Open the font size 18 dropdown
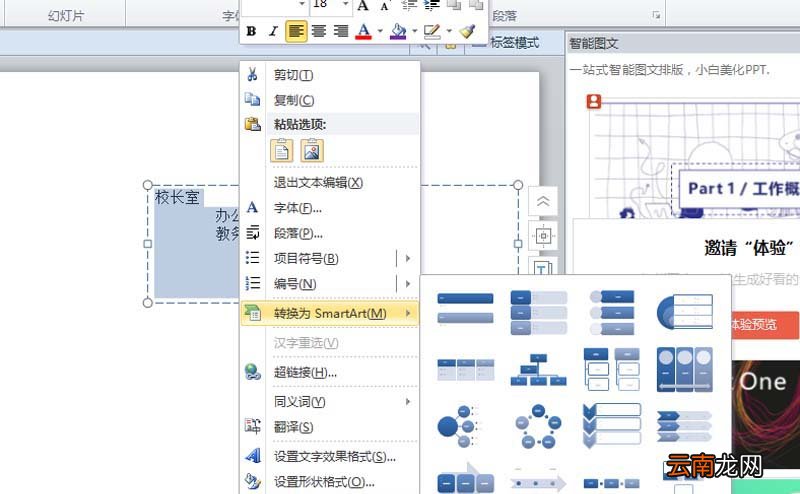800x494 pixels. tap(345, 4)
